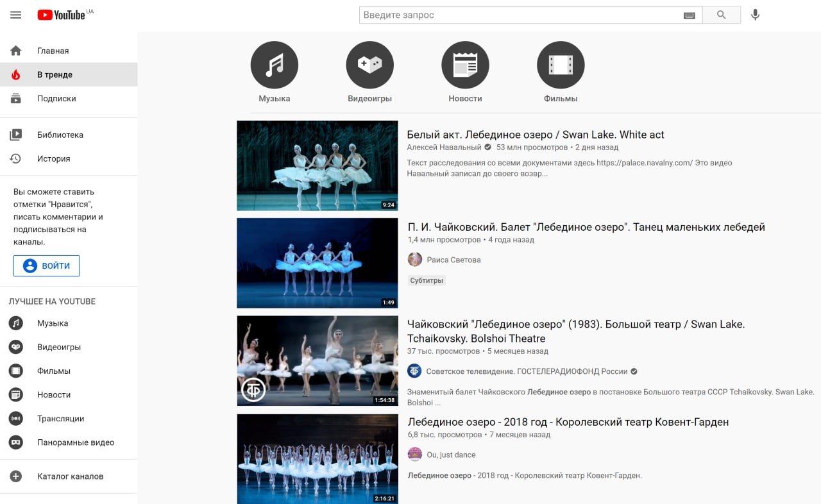Click the 37 тыс. просмотров view count

point(443,351)
